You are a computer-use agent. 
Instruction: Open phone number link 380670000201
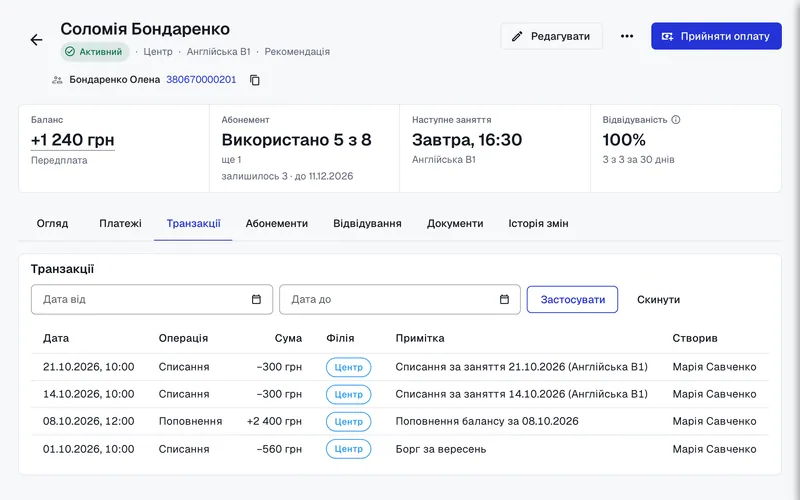(x=201, y=80)
